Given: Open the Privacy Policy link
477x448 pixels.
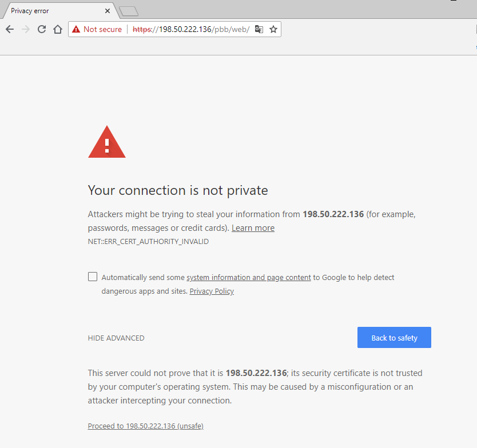Looking at the screenshot, I should (x=212, y=291).
